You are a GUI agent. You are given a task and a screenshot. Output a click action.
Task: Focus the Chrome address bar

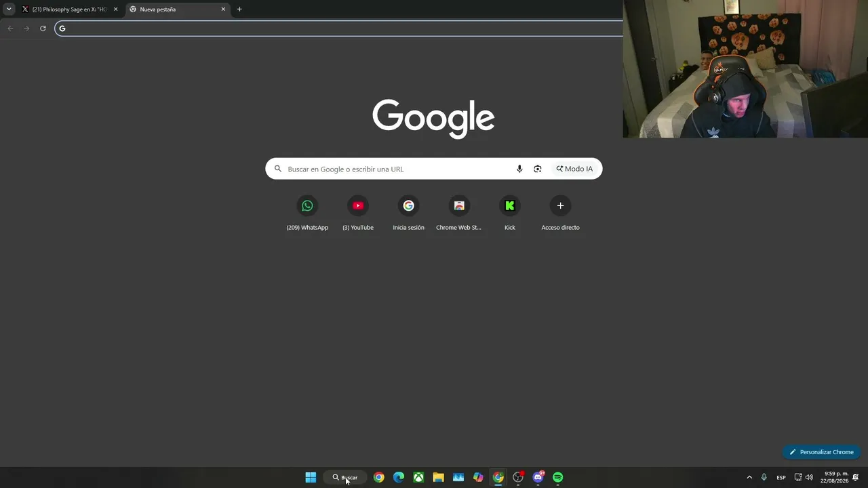pos(339,28)
